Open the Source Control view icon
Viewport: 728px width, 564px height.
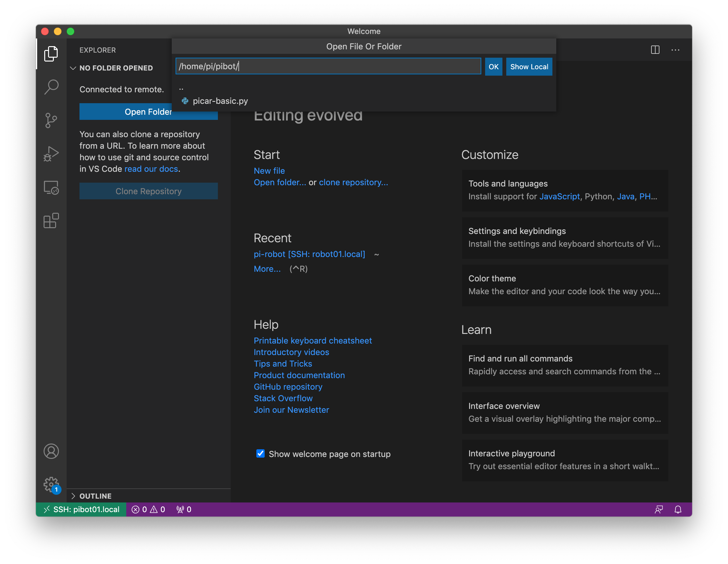(x=51, y=120)
